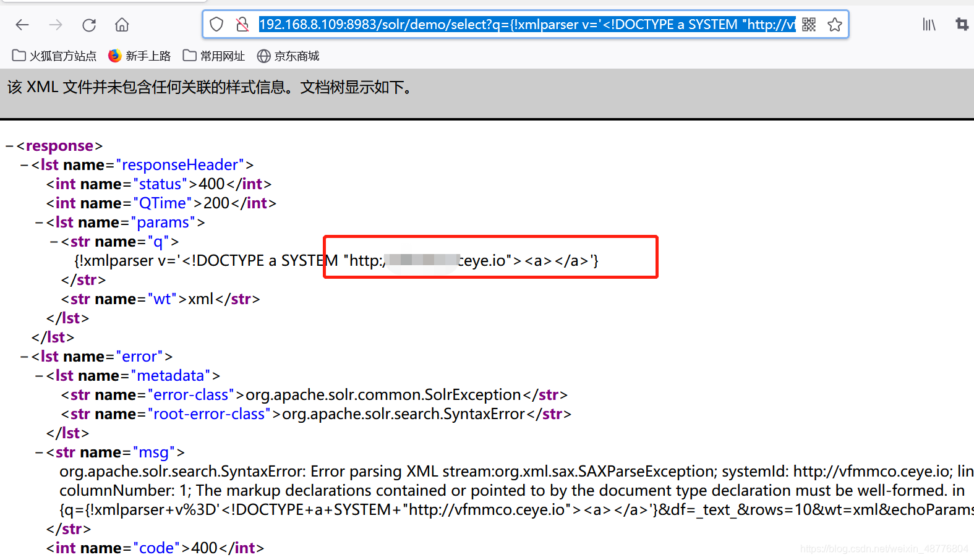Collapse the metadata lst node
Screen dimensions: 974x560
tap(39, 376)
